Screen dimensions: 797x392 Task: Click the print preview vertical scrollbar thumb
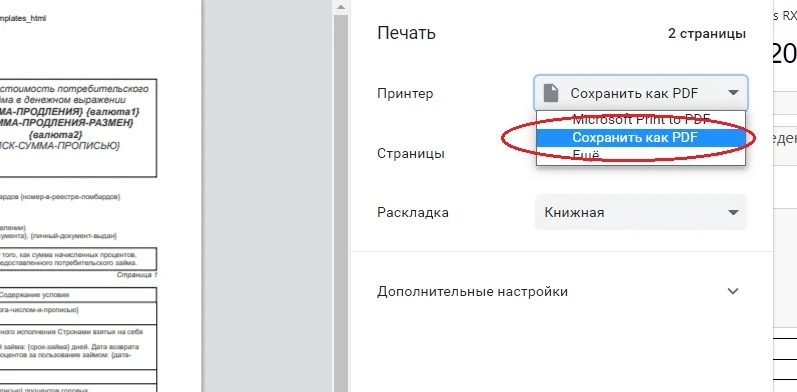[341, 203]
